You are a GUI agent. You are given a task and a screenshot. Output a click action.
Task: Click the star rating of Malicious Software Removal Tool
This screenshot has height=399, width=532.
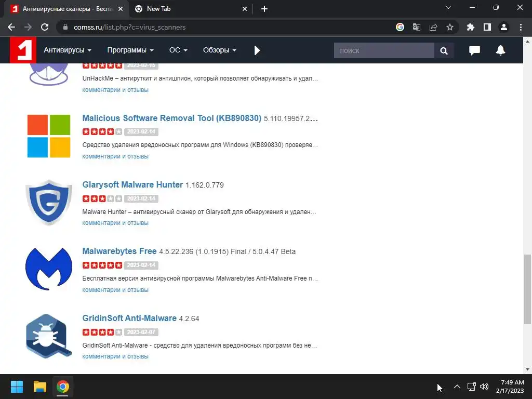102,131
